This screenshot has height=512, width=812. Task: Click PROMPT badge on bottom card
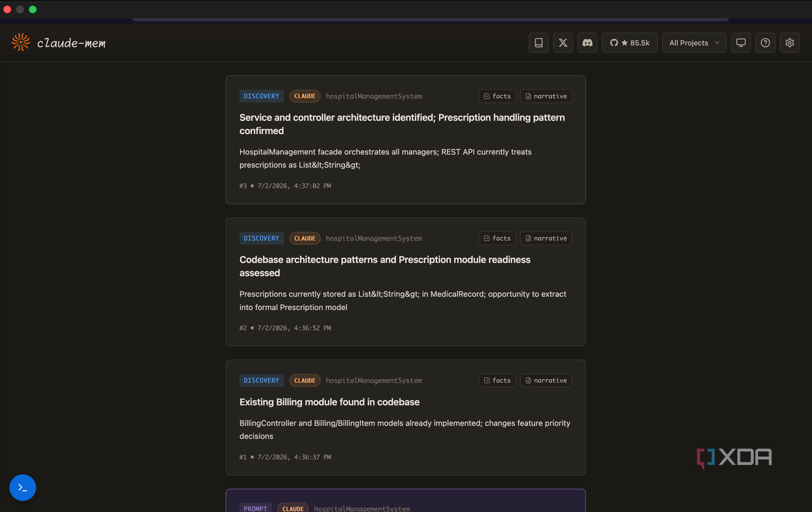point(255,508)
